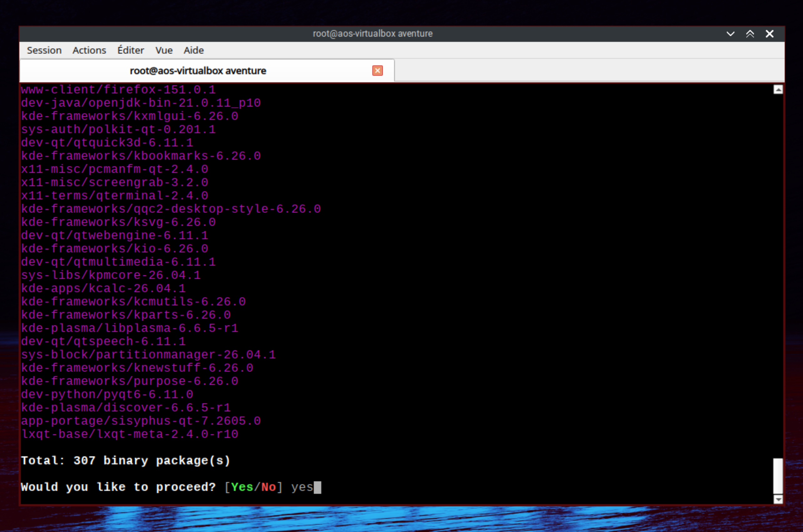Click 'dev-qt/qtmultimedia-6.11.1' line
The width and height of the screenshot is (803, 532).
pos(118,262)
